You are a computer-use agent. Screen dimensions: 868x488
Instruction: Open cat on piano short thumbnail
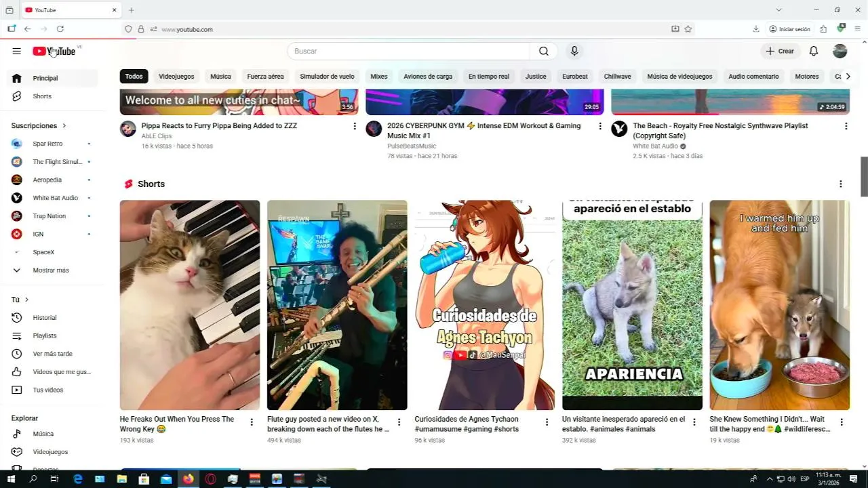[190, 305]
